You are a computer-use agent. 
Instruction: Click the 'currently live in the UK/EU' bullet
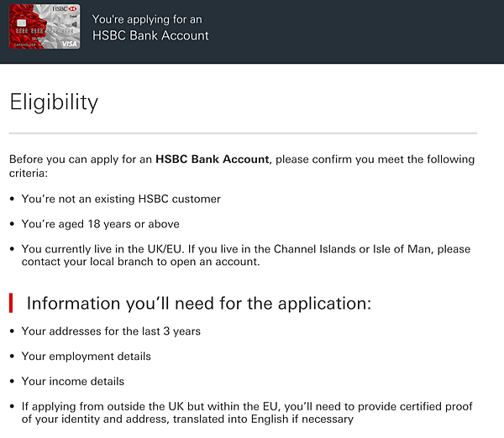(246, 255)
